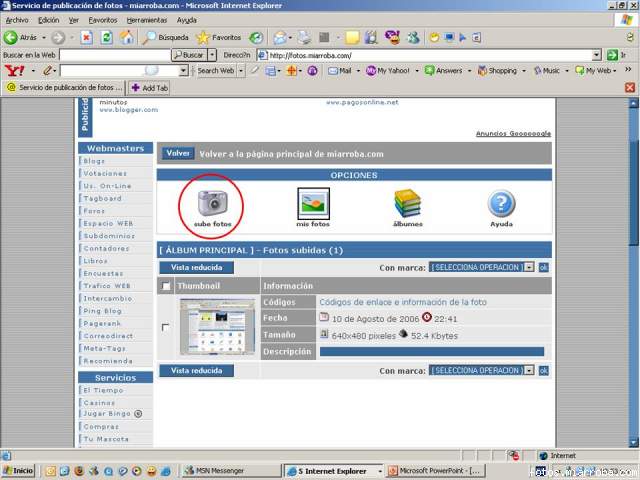The width and height of the screenshot is (640, 480).
Task: Refresh the page with the green arrows icon
Action: (107, 38)
